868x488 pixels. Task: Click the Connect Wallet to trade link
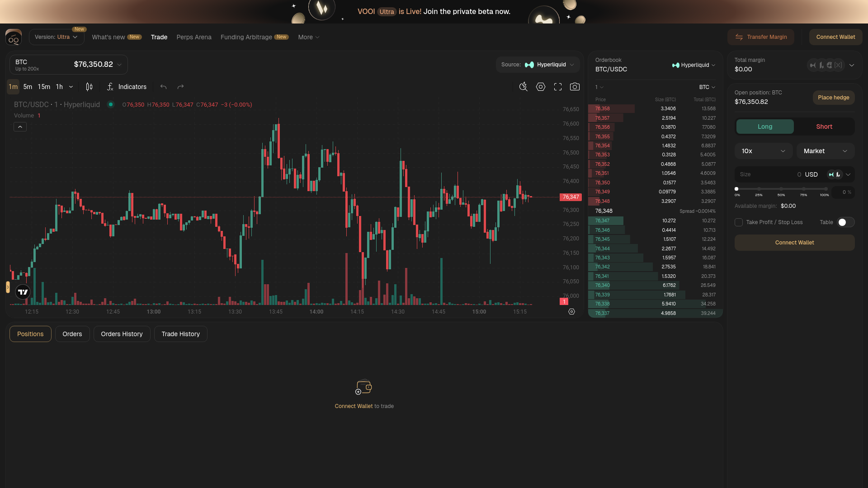354,406
